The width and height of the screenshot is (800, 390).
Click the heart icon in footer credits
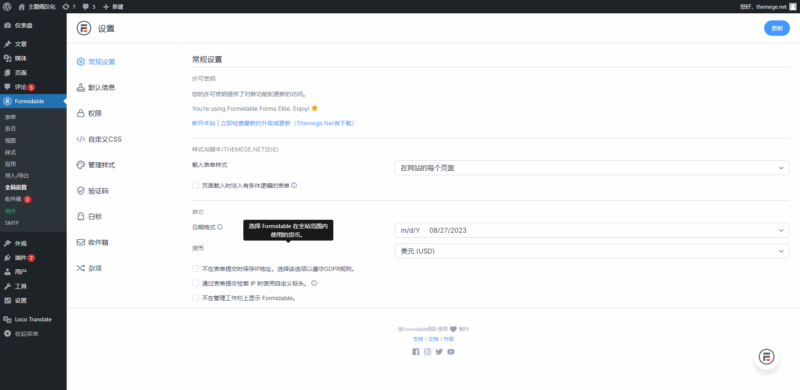(453, 329)
